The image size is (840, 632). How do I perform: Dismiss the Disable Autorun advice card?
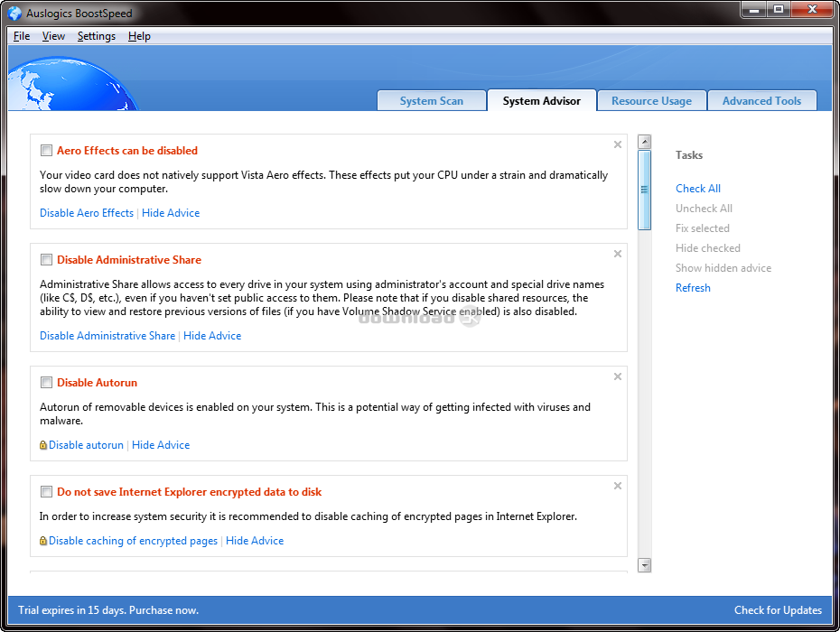click(x=618, y=376)
